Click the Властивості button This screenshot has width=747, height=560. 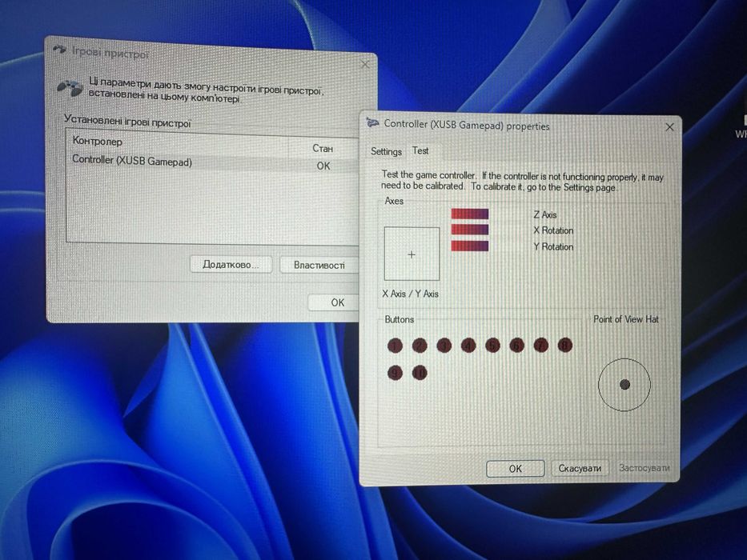[x=319, y=266]
